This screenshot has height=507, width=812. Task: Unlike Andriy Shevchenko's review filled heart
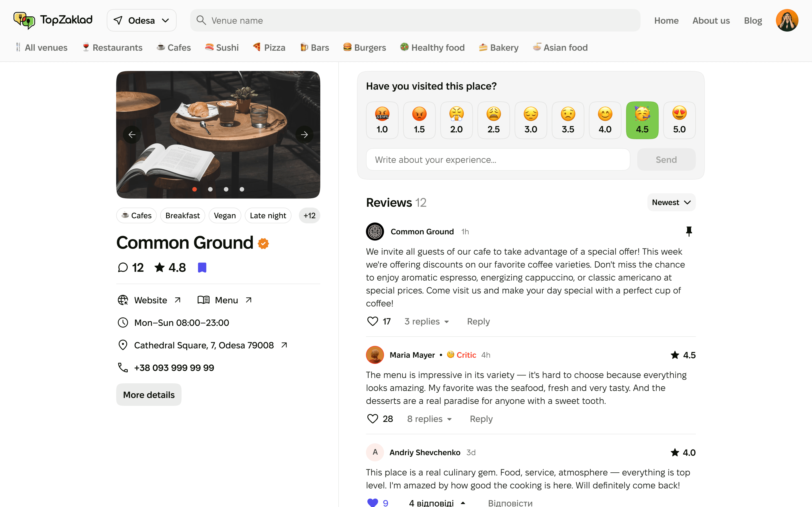[372, 503]
